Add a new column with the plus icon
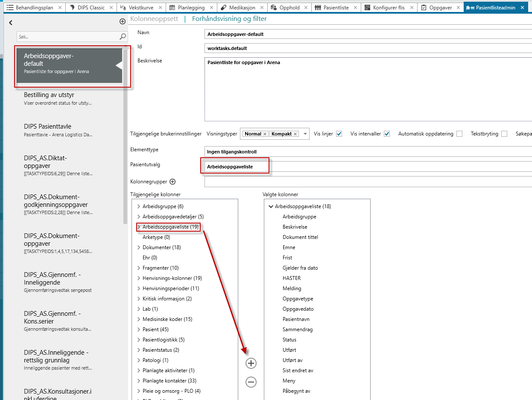This screenshot has height=400, width=532. pyautogui.click(x=251, y=363)
